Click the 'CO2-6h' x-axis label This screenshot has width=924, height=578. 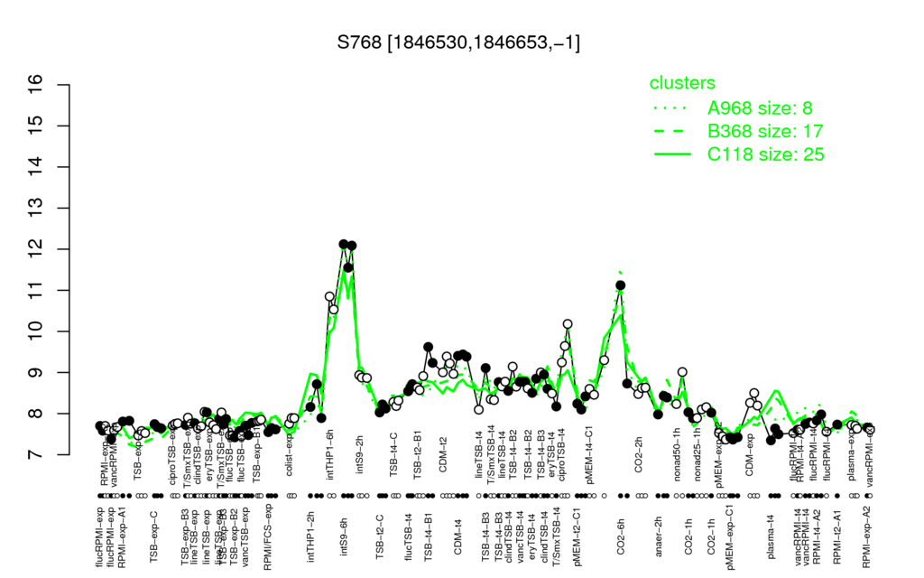[x=621, y=536]
